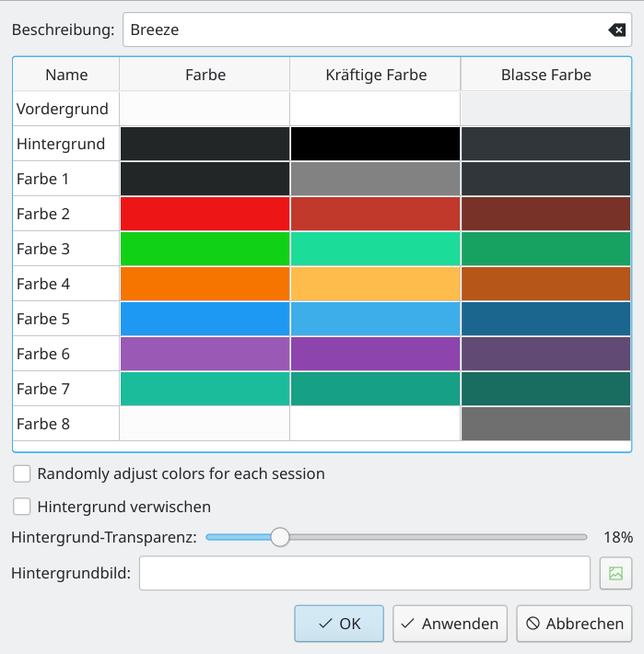644x654 pixels.
Task: Apply changes with the Anwenden button
Action: point(450,624)
